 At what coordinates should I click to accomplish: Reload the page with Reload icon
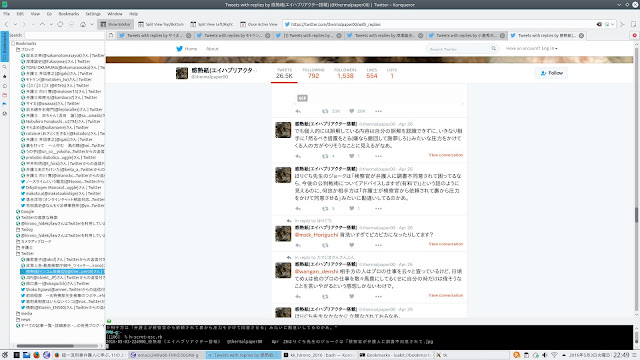60,24
